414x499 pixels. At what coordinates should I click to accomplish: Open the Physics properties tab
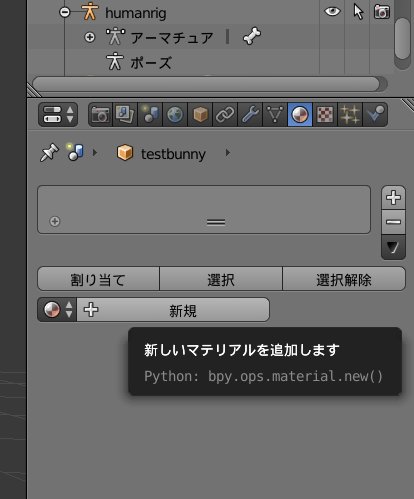(375, 115)
